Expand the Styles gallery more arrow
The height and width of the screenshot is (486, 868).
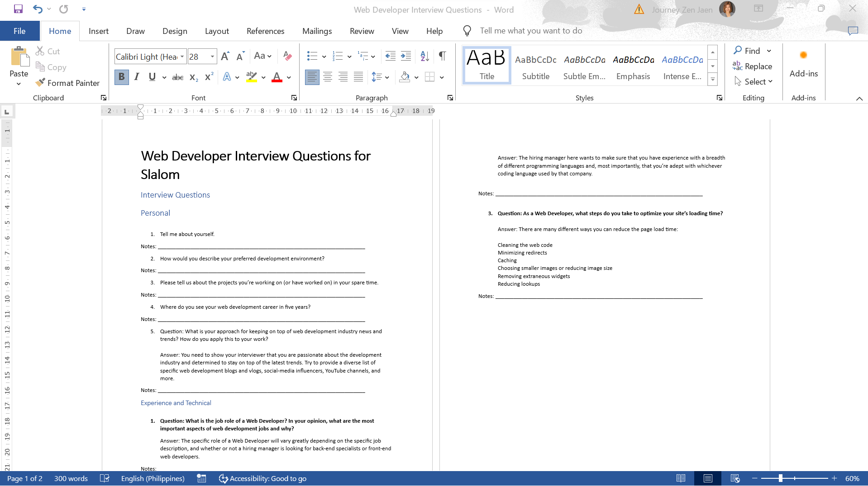pyautogui.click(x=712, y=80)
